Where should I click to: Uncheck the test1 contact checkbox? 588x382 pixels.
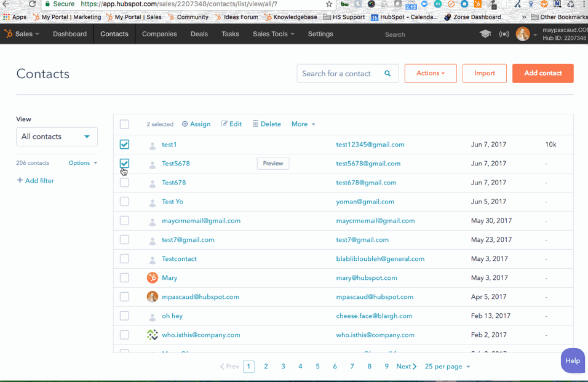tap(124, 145)
